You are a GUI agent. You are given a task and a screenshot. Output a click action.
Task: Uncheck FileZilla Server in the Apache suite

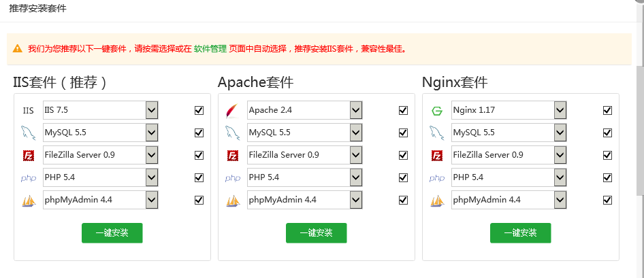[x=403, y=156]
